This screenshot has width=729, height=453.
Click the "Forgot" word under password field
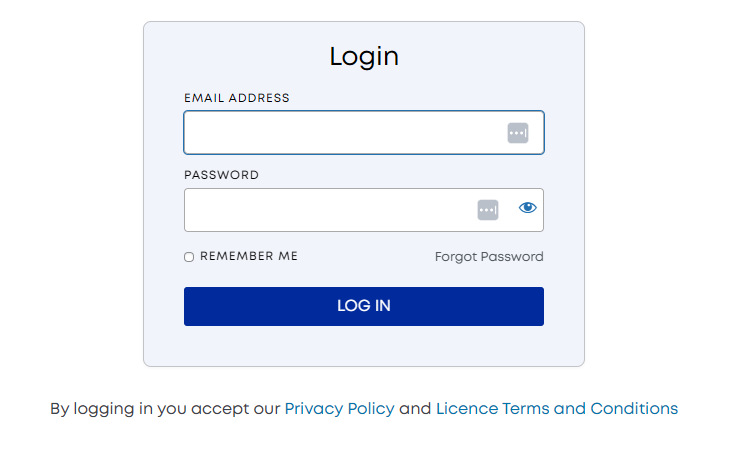tap(456, 257)
